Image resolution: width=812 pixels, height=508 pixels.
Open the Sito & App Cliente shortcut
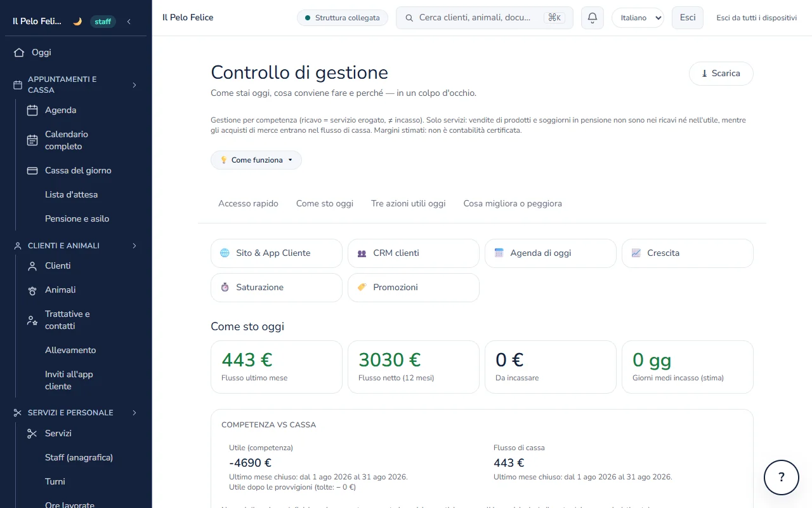277,253
